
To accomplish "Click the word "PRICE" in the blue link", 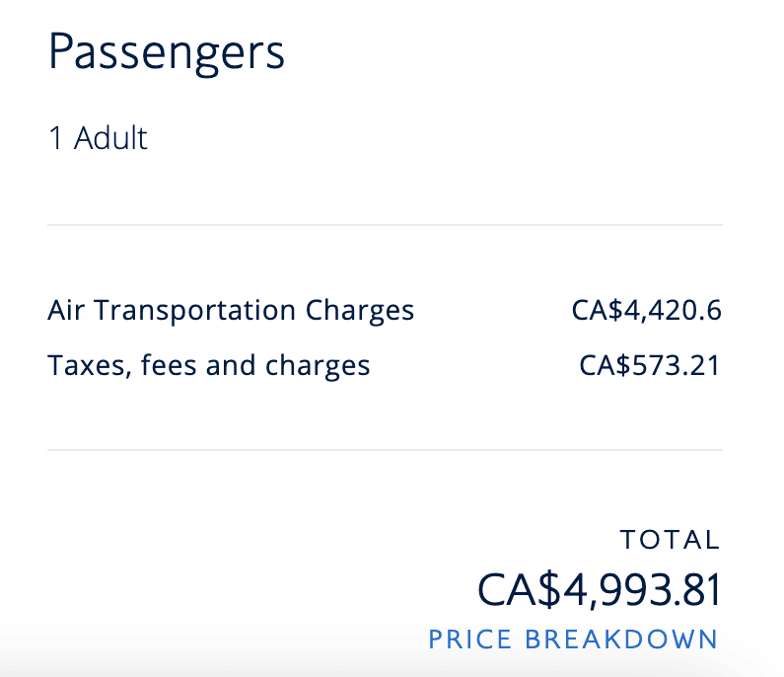I will tap(470, 639).
